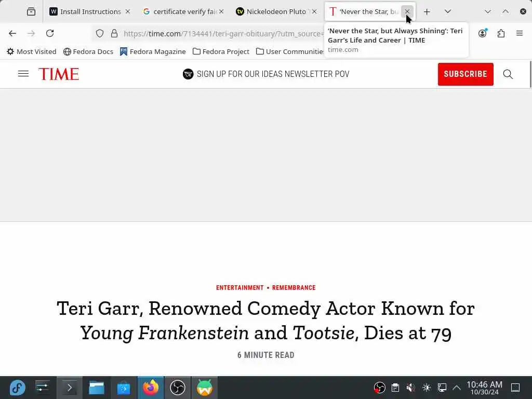This screenshot has width=532, height=399.
Task: Open tracking protection shield icon
Action: [99, 33]
